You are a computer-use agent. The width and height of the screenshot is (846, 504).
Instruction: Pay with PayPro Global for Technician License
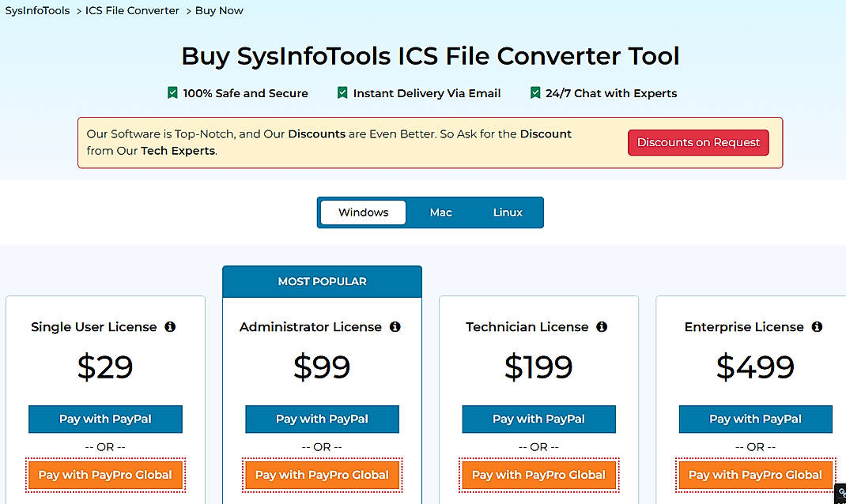(x=538, y=475)
